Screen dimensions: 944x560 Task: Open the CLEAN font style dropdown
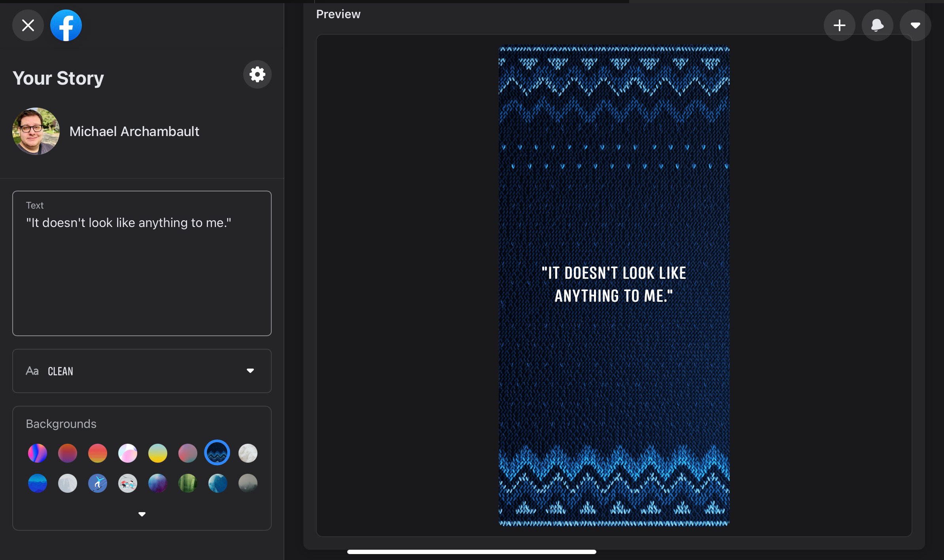click(142, 371)
